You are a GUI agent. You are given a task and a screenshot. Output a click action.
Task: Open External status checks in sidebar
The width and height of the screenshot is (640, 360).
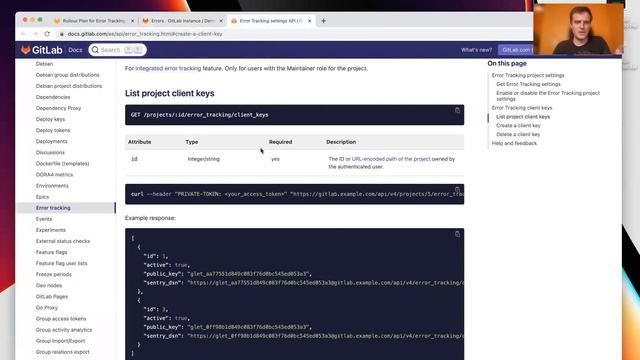(x=63, y=241)
